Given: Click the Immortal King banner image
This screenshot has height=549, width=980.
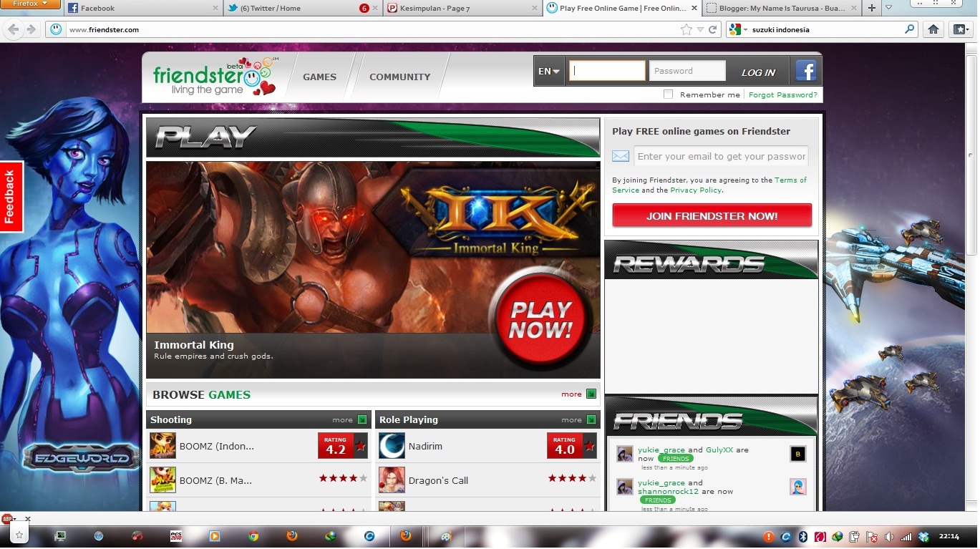Looking at the screenshot, I should click(x=372, y=269).
